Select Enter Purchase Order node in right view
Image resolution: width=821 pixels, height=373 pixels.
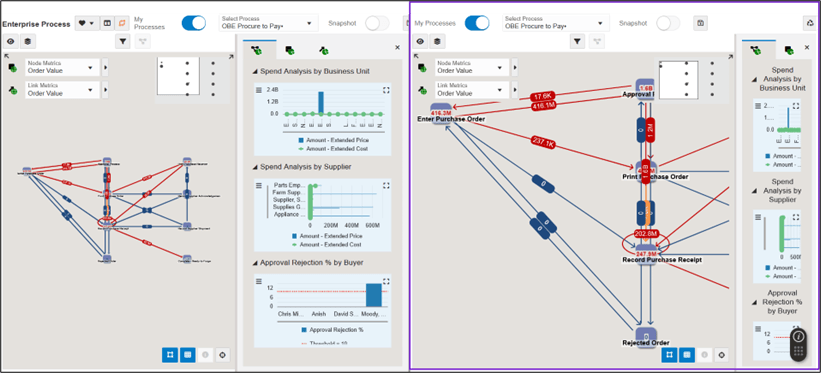click(441, 113)
